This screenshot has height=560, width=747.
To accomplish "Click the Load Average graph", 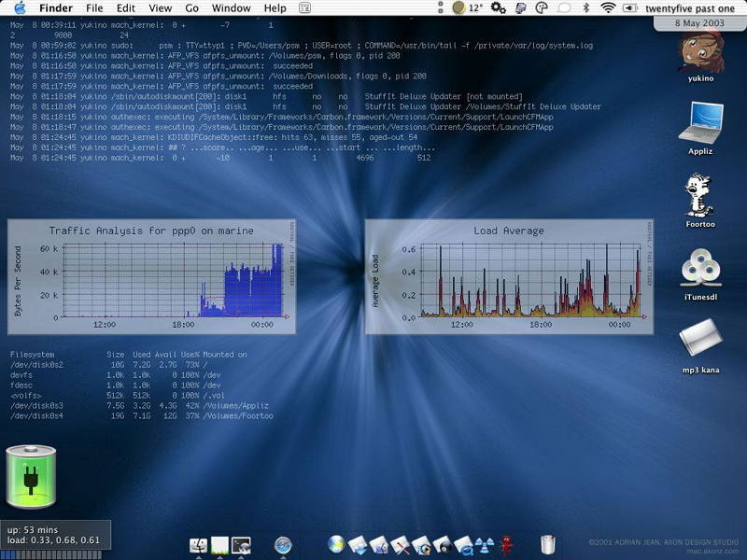I will pyautogui.click(x=509, y=276).
